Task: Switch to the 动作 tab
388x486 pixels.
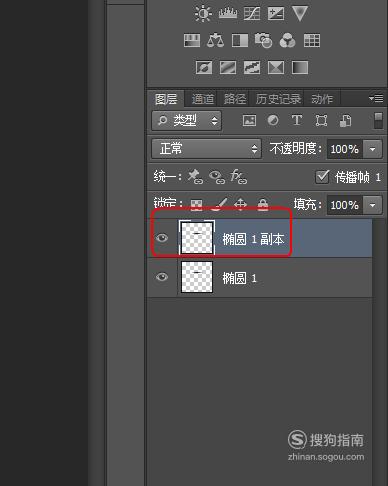Action: click(322, 99)
